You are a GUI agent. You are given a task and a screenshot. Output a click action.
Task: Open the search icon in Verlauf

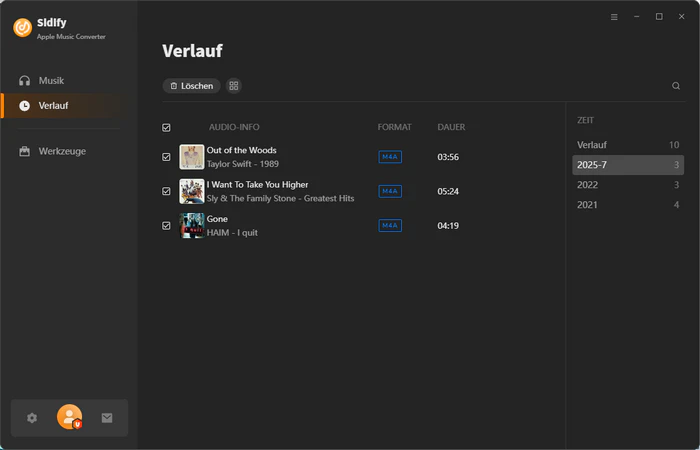(676, 86)
